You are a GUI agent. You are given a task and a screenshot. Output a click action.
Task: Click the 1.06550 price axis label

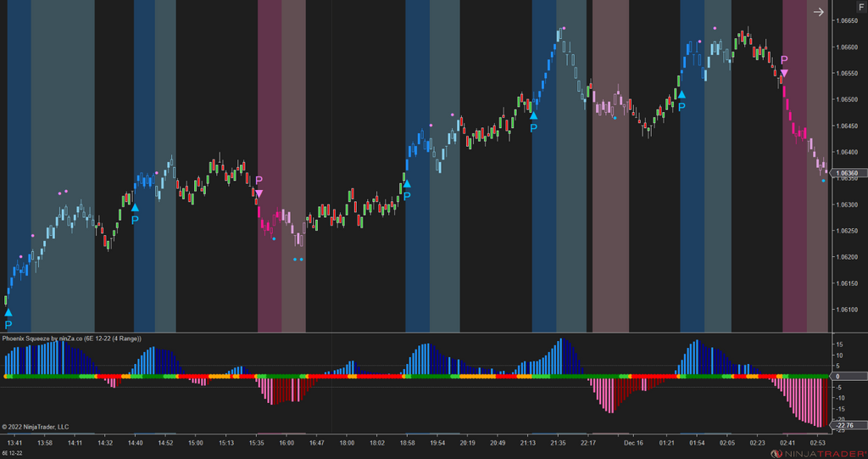pos(847,73)
